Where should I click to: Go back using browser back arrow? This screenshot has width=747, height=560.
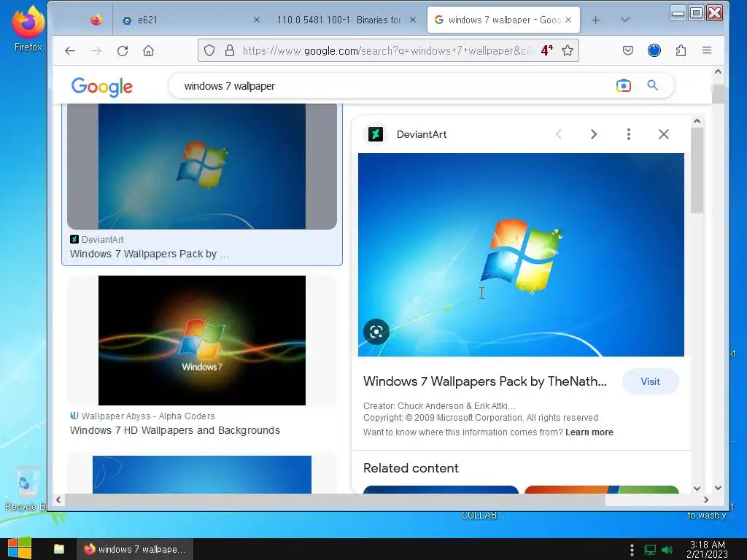[70, 50]
